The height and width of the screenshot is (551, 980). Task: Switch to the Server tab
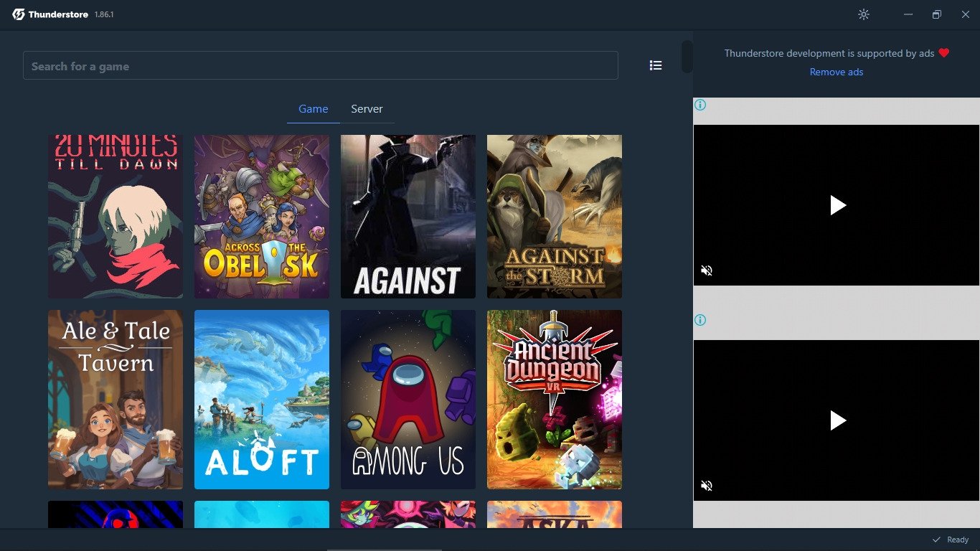pyautogui.click(x=367, y=108)
